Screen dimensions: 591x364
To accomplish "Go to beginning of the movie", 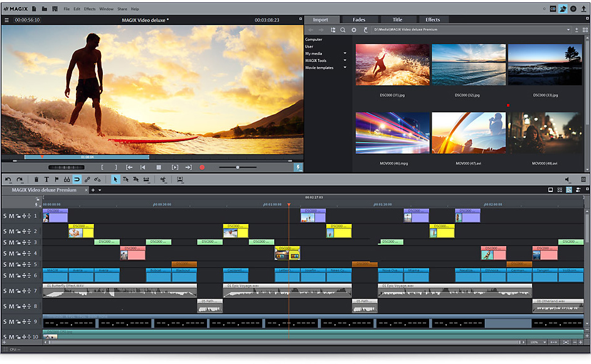I will click(x=143, y=167).
